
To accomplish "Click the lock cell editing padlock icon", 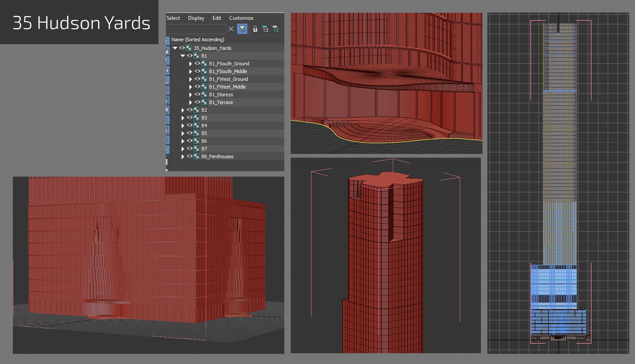I will (x=255, y=29).
